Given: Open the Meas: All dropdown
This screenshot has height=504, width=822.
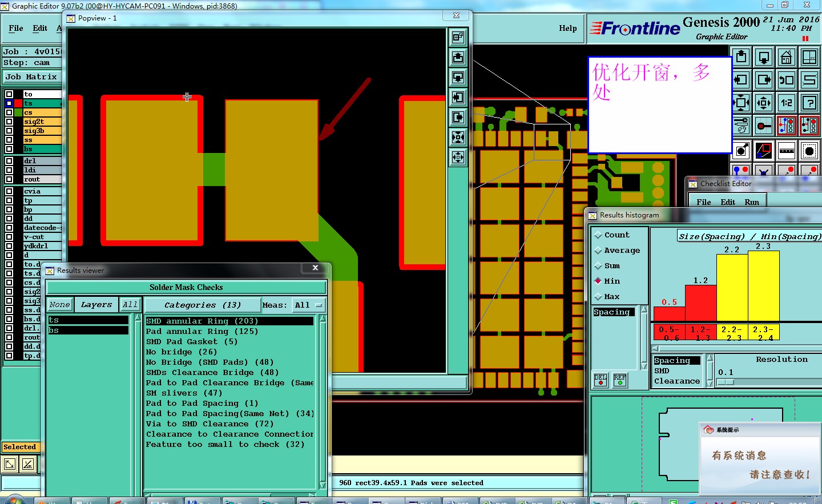Looking at the screenshot, I should pyautogui.click(x=309, y=305).
